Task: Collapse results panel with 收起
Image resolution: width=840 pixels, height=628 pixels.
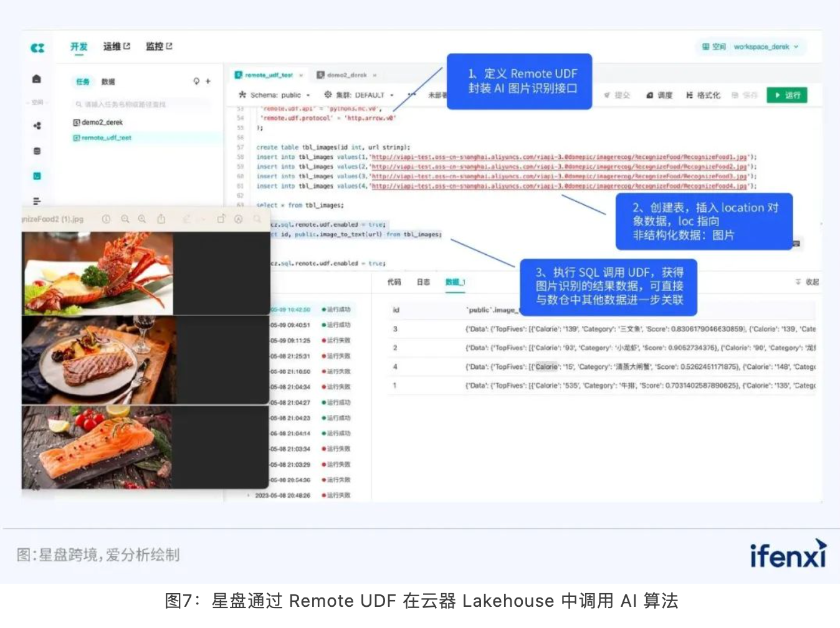Action: click(808, 282)
